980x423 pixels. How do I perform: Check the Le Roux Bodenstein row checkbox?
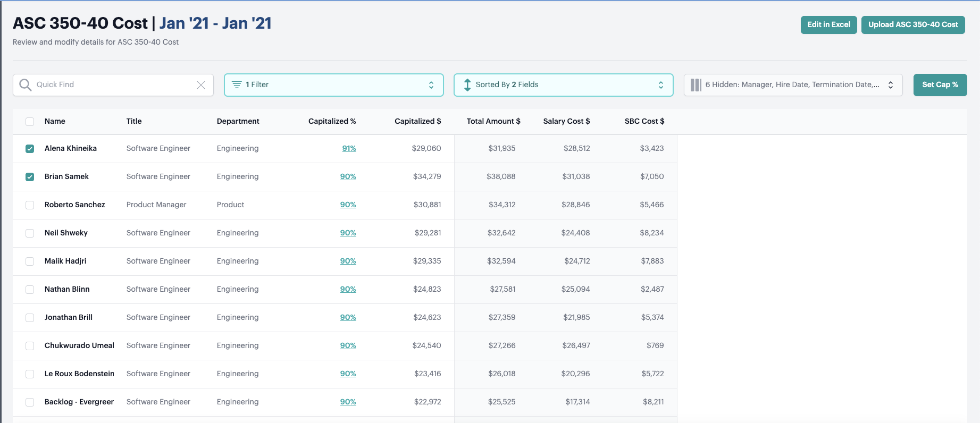[30, 374]
